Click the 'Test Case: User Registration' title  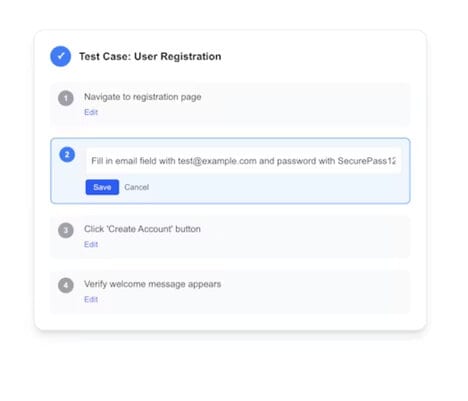[x=150, y=56]
